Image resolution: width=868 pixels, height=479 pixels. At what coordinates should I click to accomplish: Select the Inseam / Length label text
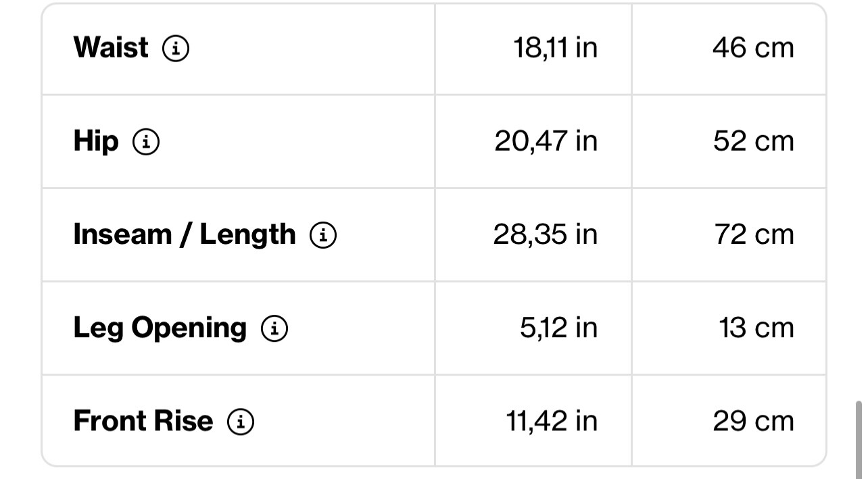pyautogui.click(x=185, y=234)
